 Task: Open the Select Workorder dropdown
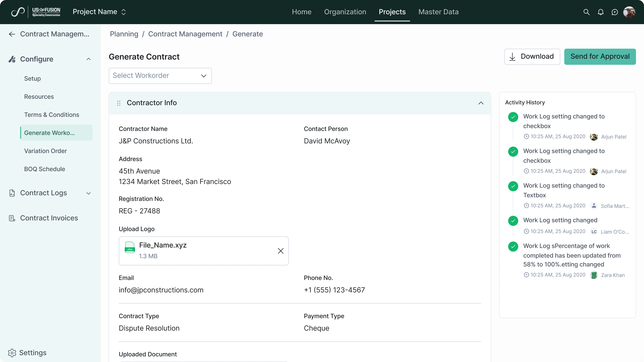pyautogui.click(x=160, y=75)
